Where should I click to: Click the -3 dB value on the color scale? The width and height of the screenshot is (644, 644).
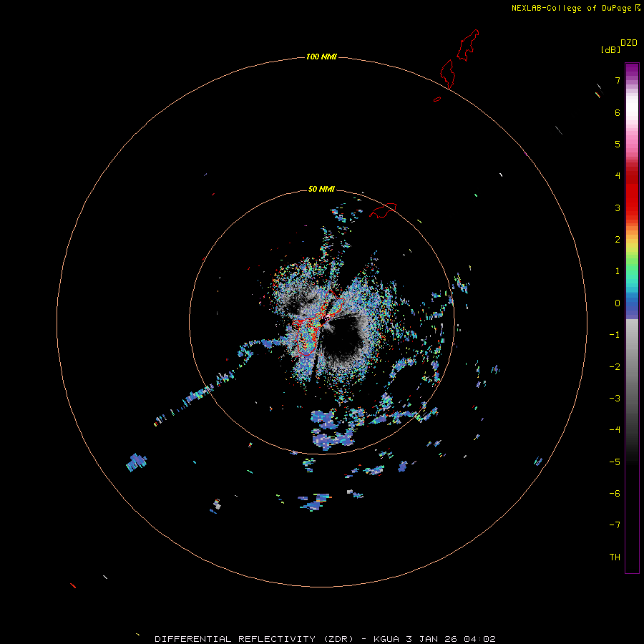tap(615, 399)
